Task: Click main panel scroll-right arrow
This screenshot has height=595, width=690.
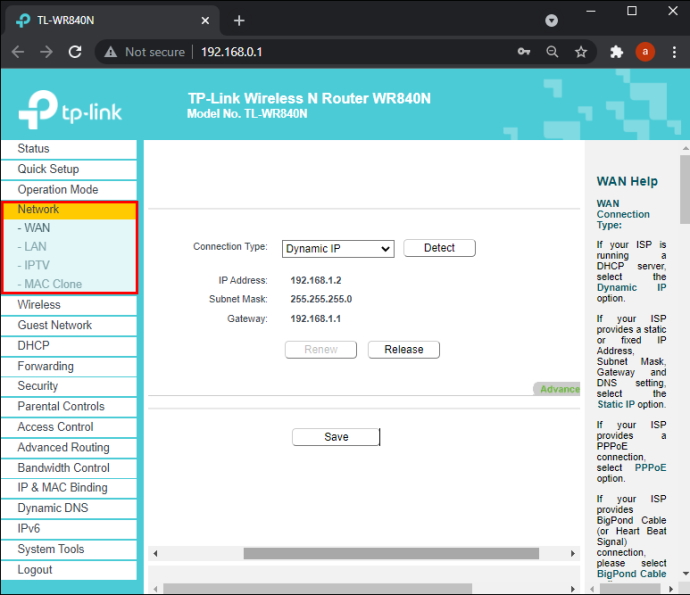Action: (573, 554)
